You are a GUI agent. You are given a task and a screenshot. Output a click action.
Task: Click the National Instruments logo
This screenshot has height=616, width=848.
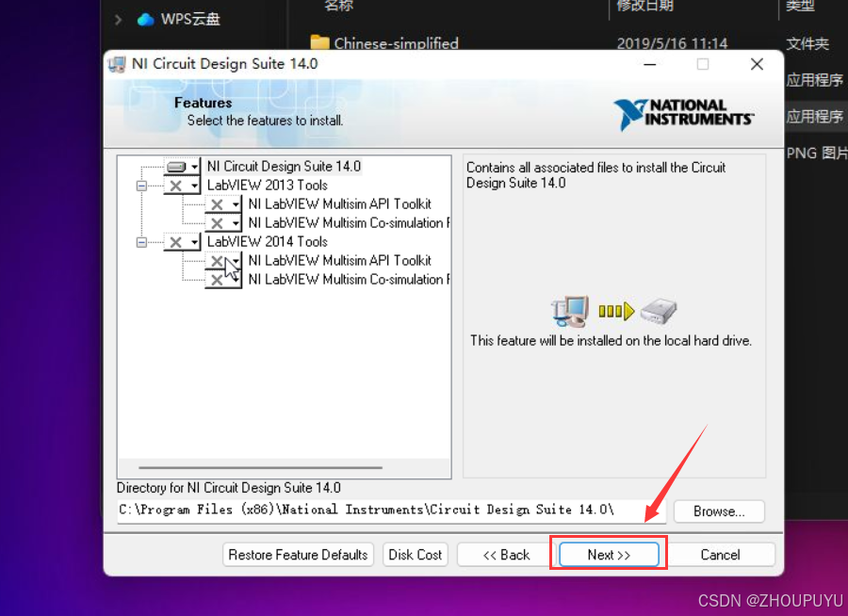pyautogui.click(x=684, y=114)
